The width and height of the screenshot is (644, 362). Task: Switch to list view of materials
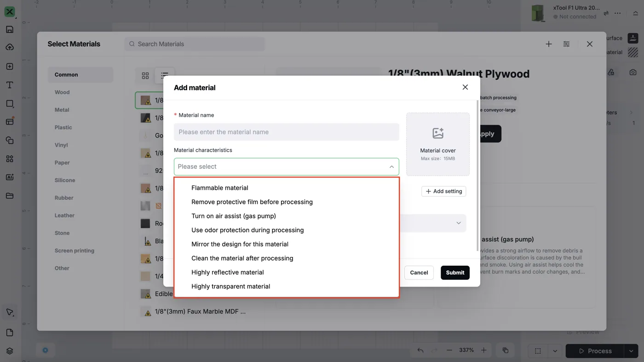(165, 75)
